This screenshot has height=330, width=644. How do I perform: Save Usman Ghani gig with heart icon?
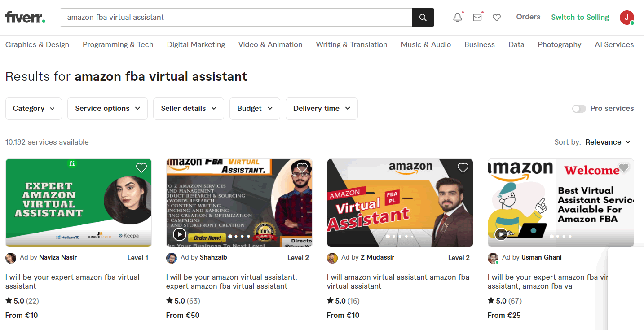pyautogui.click(x=624, y=168)
